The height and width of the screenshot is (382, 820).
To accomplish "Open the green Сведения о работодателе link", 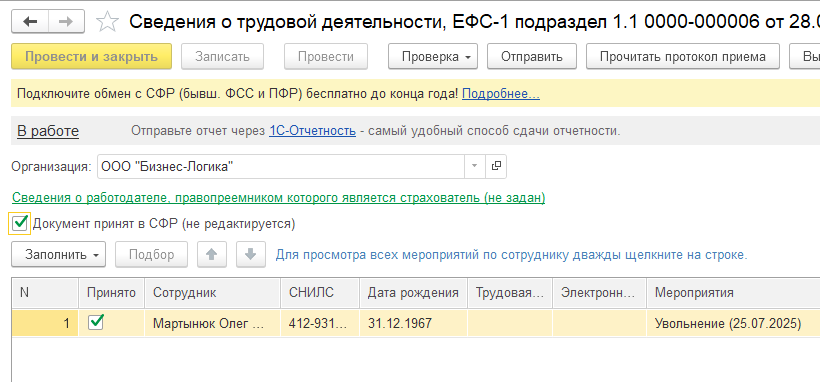I will pos(278,198).
